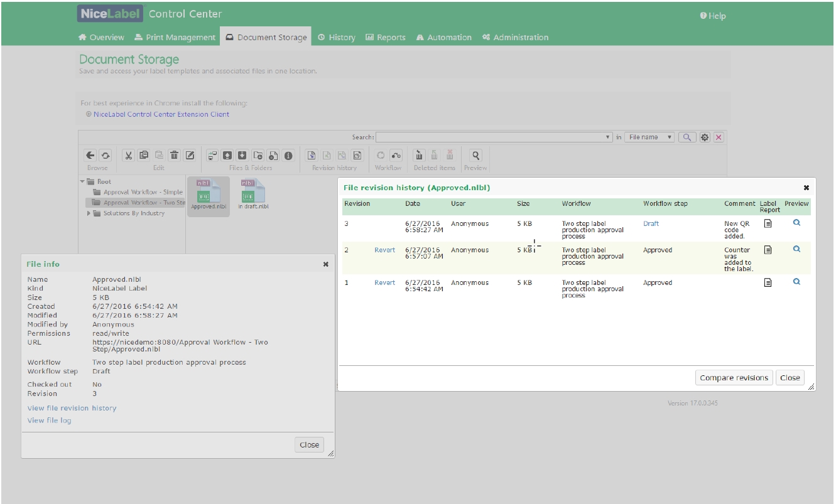This screenshot has height=504, width=836.
Task: Select the In draft.nlbl file thumbnail
Action: point(253,194)
